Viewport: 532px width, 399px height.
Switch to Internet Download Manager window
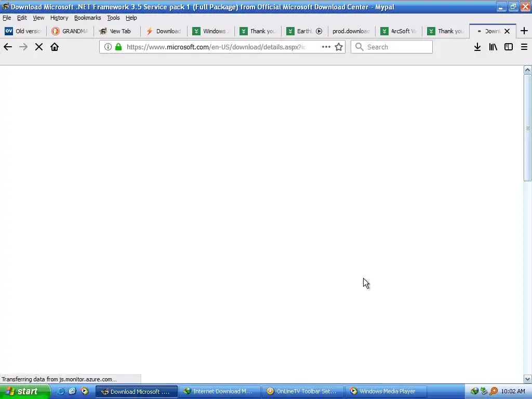point(220,392)
